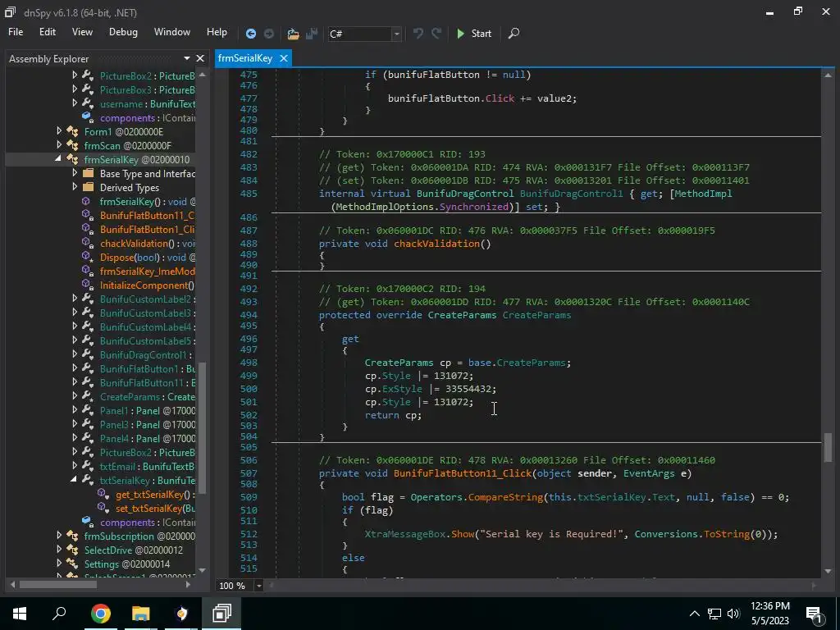Click the Save All toolbar icon
Viewport: 840px width, 630px height.
coord(312,34)
